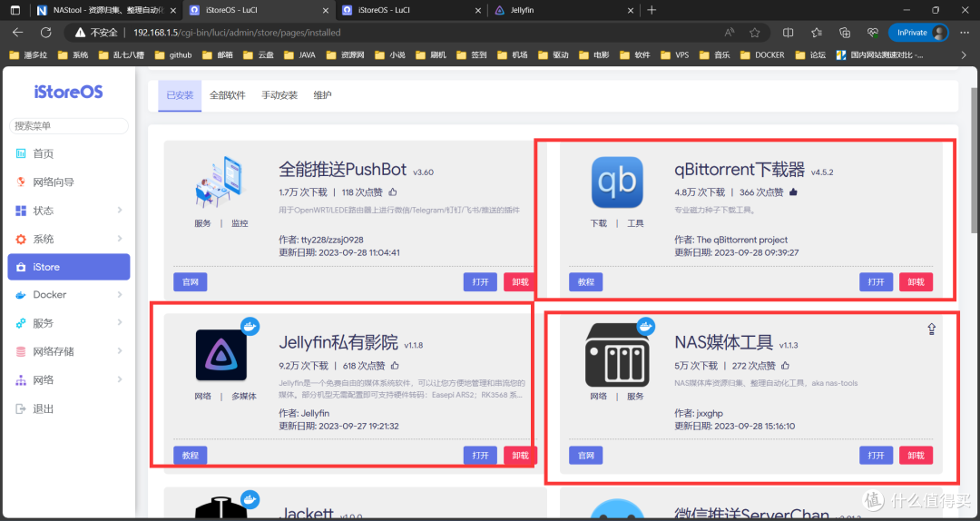Click 教程 on the Jellyfin card
The height and width of the screenshot is (521, 980).
click(x=190, y=456)
